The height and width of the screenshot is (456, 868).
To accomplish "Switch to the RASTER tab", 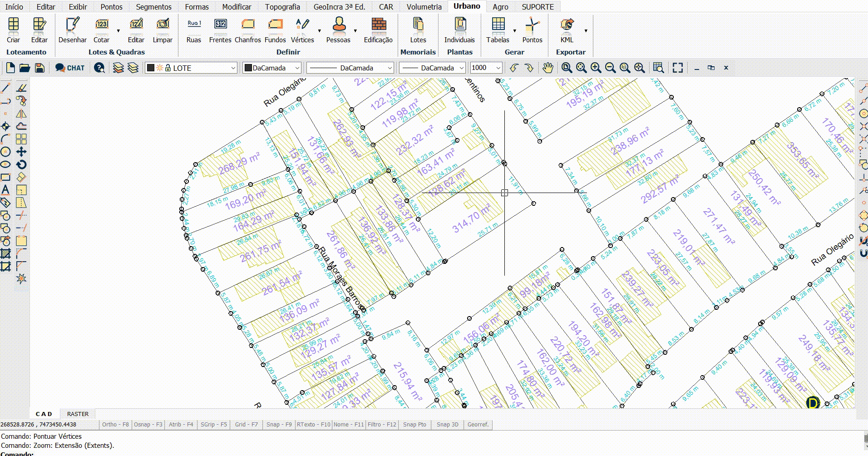I will (78, 414).
